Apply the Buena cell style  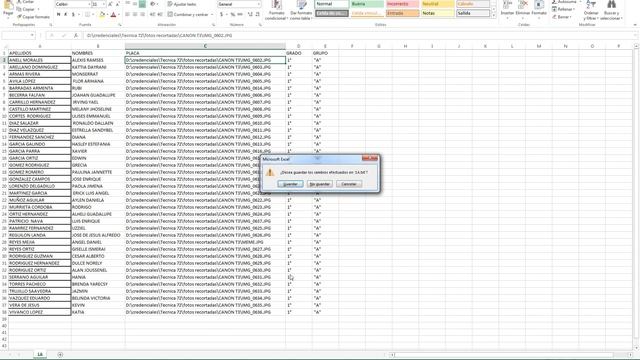tap(367, 4)
